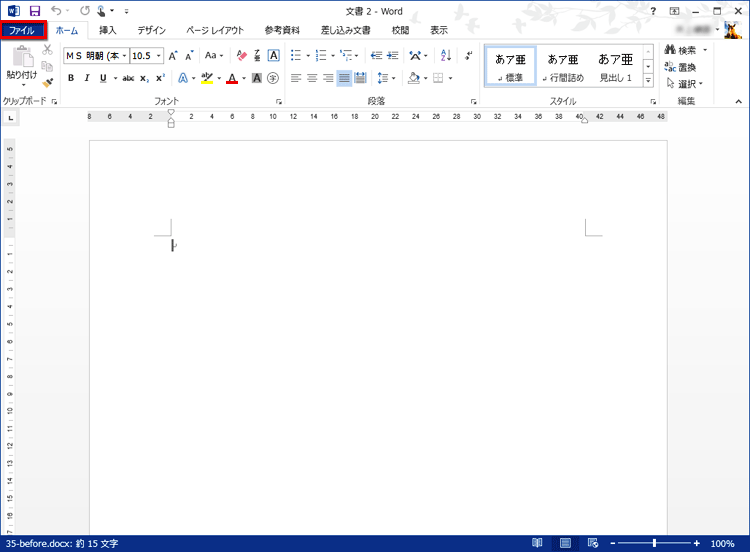This screenshot has width=750, height=552.
Task: Click the Grow Font icon
Action: click(x=173, y=55)
